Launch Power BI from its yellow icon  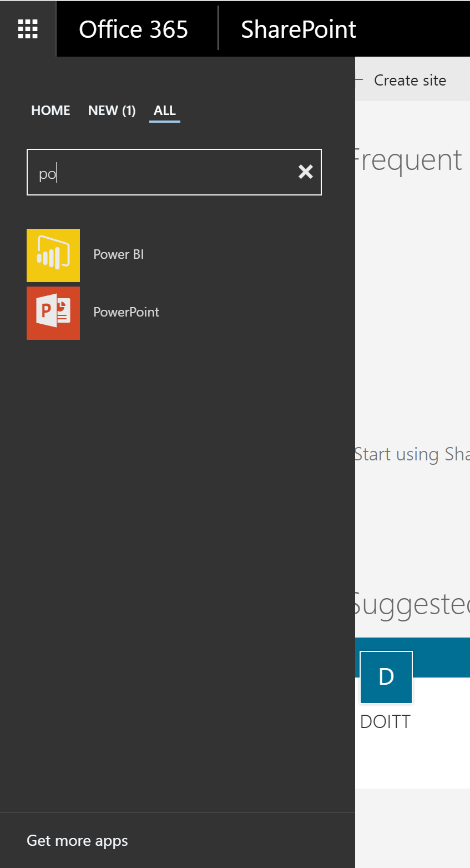click(53, 255)
